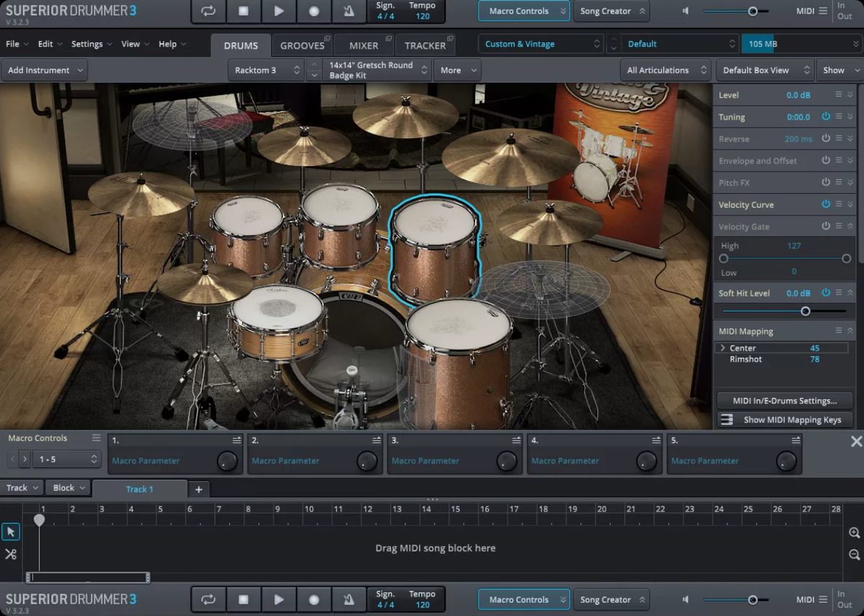Switch to the MIXER tab

point(364,45)
